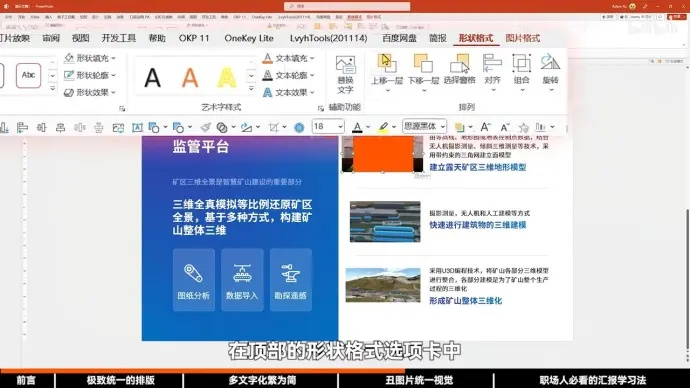Viewport: 690px width, 388px height.
Task: Click the blue circle icon in quick toolbar
Action: click(299, 128)
